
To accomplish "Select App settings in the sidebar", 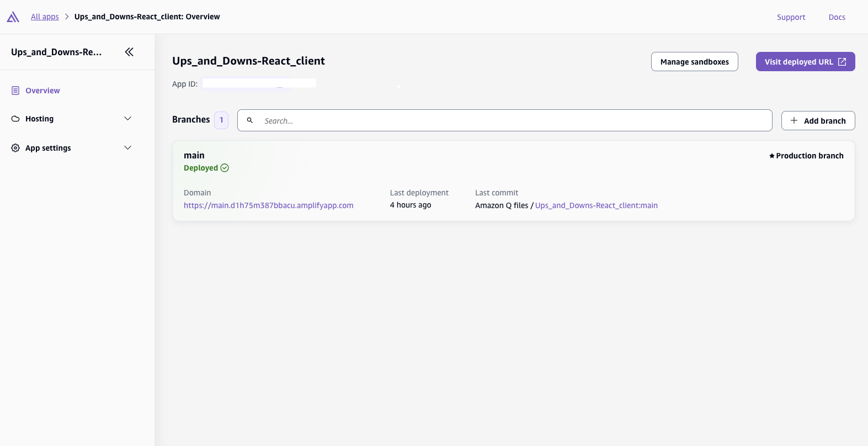I will (48, 148).
